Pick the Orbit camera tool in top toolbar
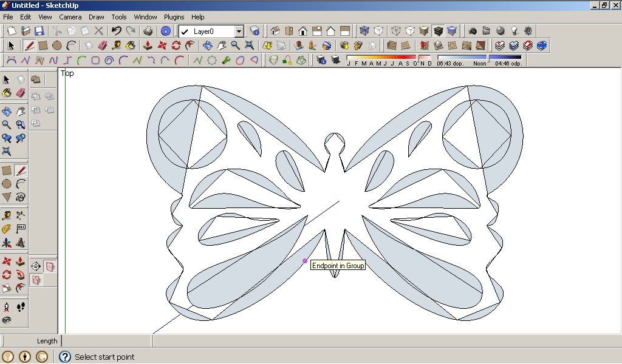 coord(207,45)
